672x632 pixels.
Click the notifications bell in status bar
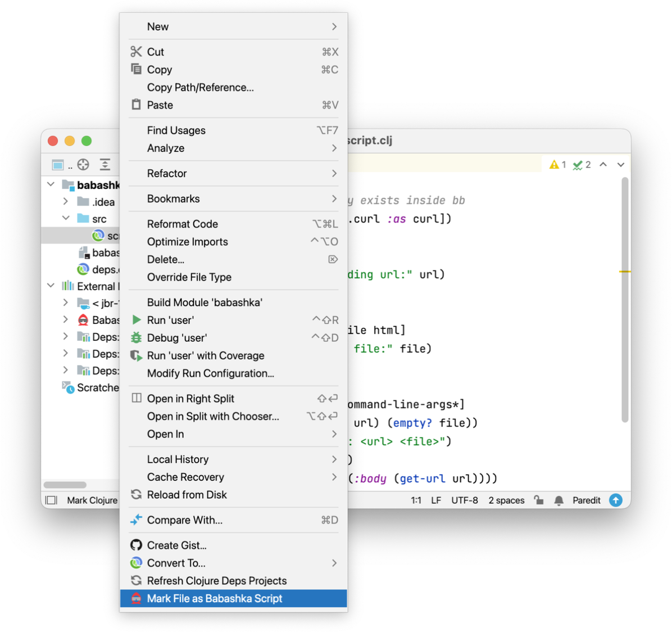pyautogui.click(x=559, y=500)
